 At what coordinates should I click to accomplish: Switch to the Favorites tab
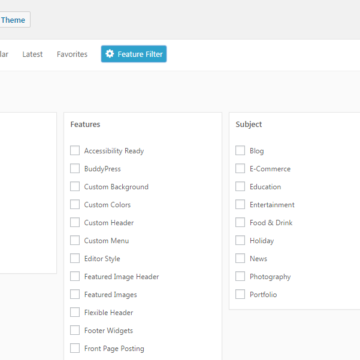pos(72,54)
